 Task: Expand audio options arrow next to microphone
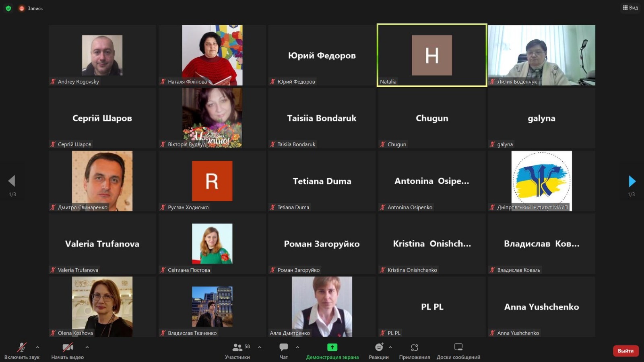[37, 347]
